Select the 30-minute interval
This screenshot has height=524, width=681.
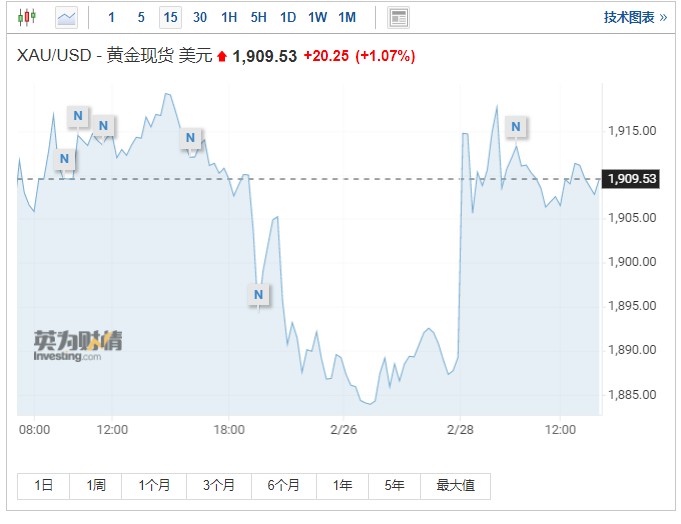click(x=200, y=17)
